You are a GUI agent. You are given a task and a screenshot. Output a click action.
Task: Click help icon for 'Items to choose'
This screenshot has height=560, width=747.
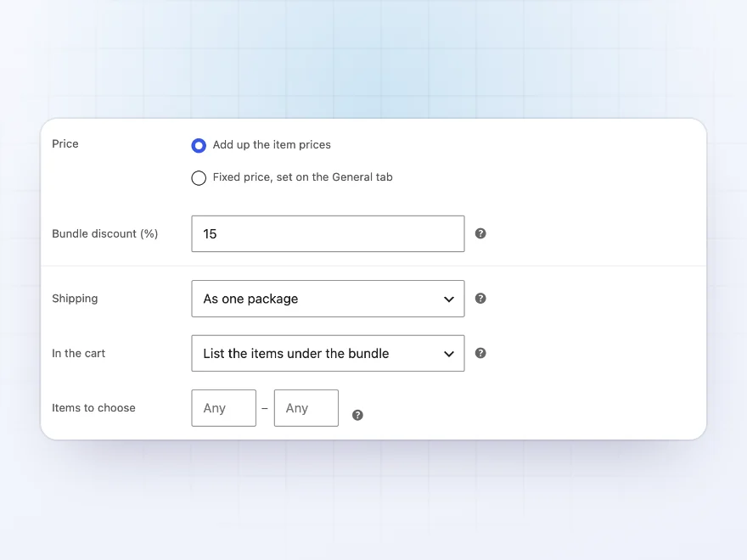(357, 415)
